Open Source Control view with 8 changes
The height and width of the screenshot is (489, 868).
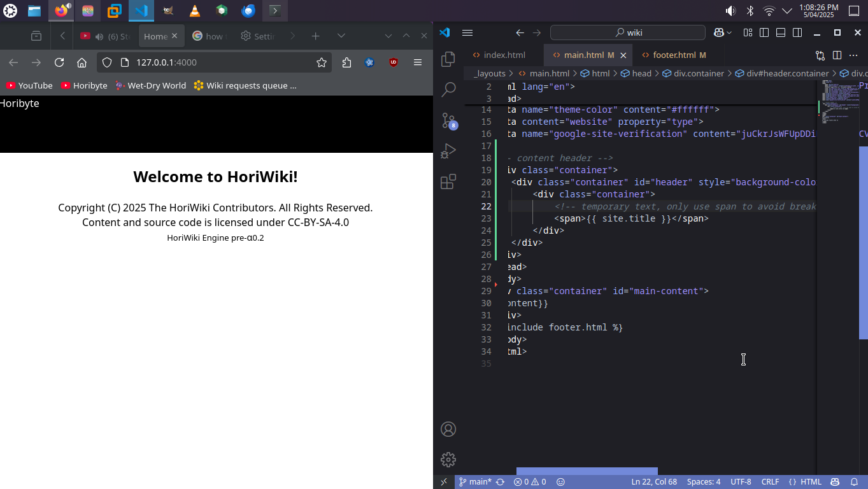pos(448,120)
